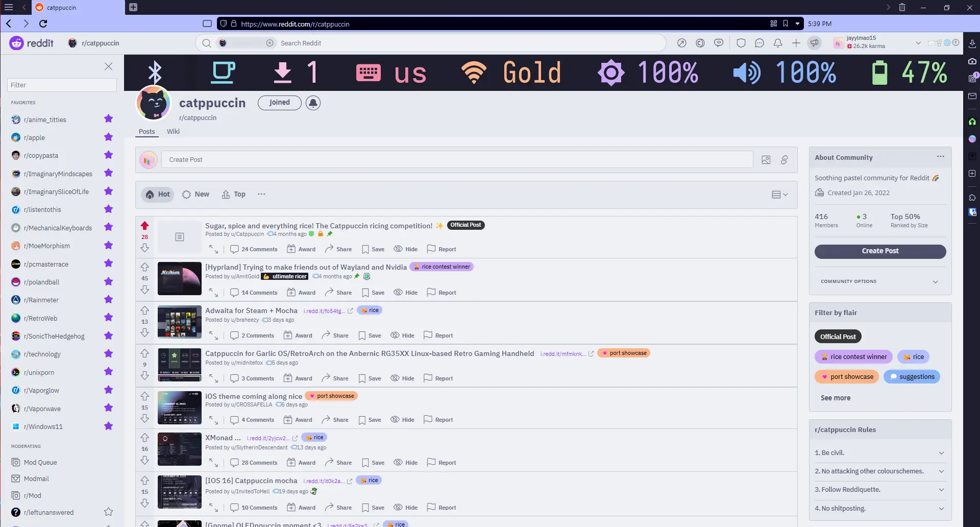Viewport: 980px width, 527px height.
Task: Close the left sidebar panel
Action: click(108, 66)
